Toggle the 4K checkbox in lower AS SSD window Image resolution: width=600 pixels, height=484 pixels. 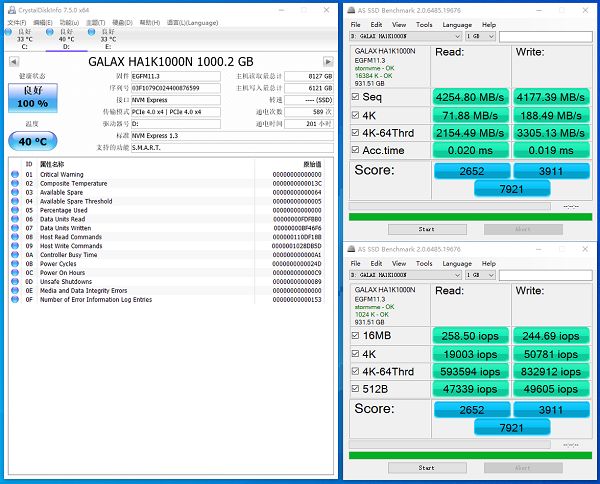pyautogui.click(x=355, y=354)
